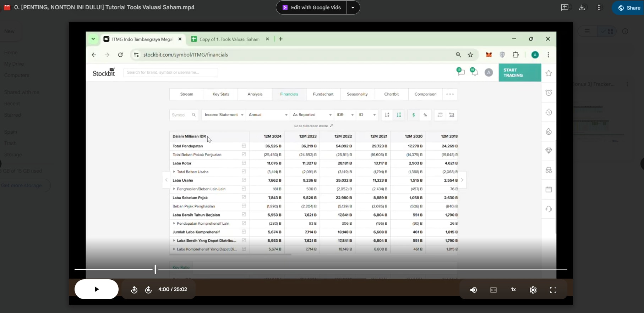This screenshot has height=313, width=644.
Task: Bookmark page star in address bar
Action: click(x=470, y=55)
